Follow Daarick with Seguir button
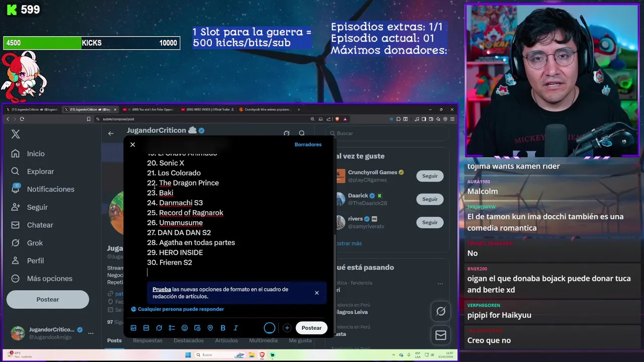This screenshot has width=644, height=362. click(x=430, y=199)
